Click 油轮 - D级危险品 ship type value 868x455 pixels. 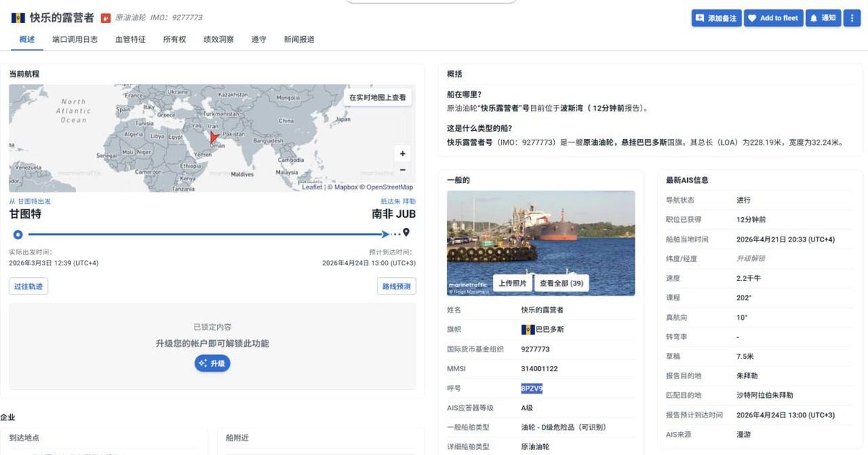(563, 428)
